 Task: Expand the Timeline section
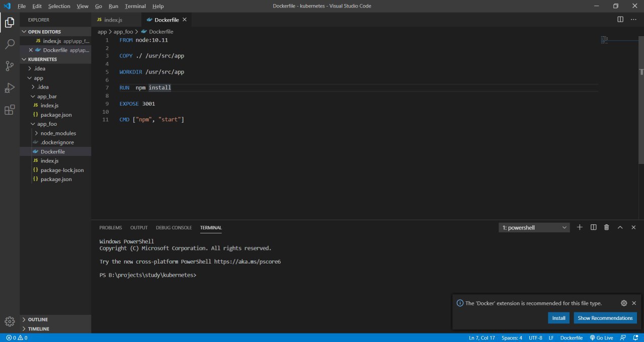(56, 328)
